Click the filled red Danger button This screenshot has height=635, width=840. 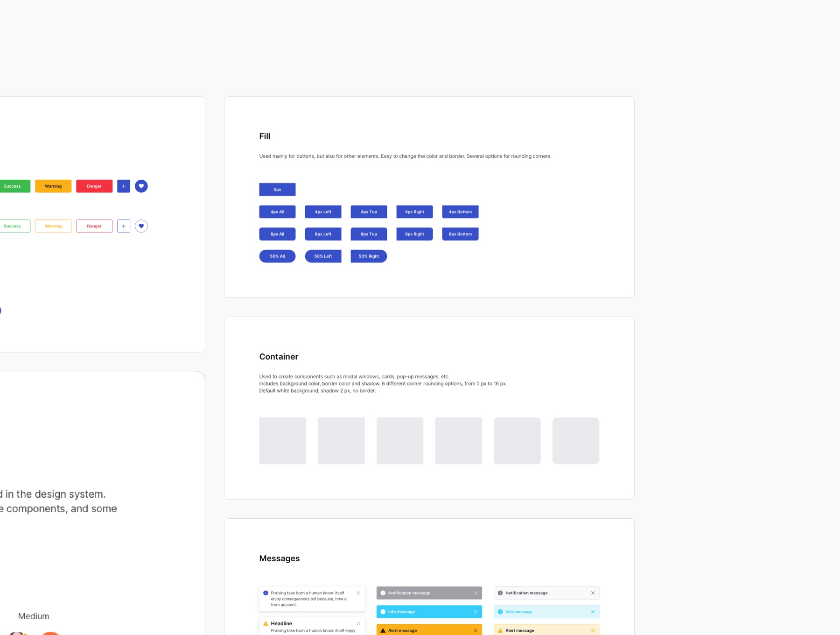(94, 186)
